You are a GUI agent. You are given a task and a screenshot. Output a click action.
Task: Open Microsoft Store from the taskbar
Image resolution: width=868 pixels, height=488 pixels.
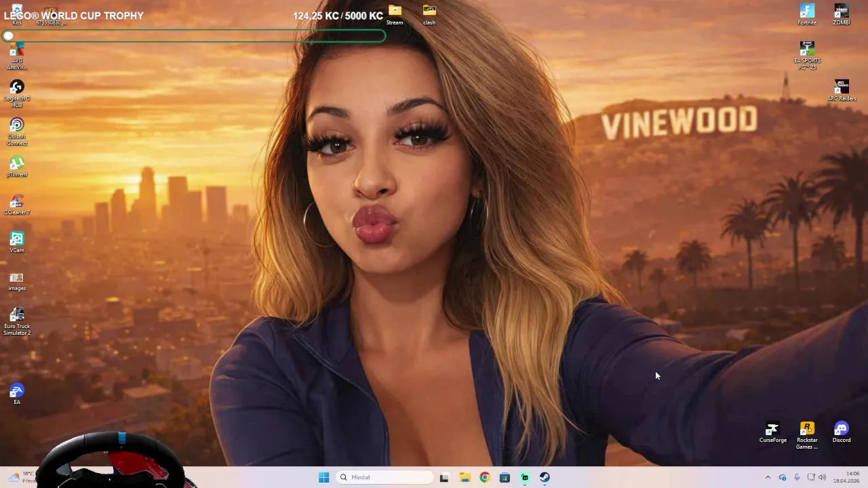(505, 477)
